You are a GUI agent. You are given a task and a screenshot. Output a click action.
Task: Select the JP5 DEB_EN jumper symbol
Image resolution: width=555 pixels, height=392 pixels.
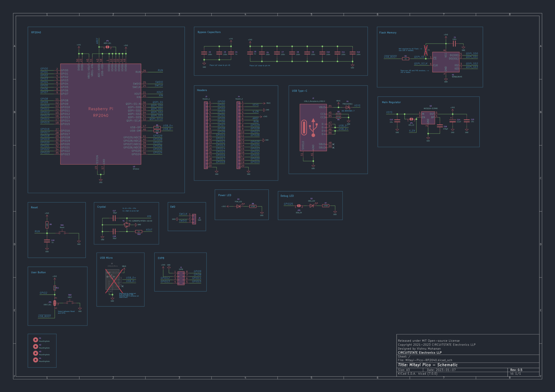point(299,206)
